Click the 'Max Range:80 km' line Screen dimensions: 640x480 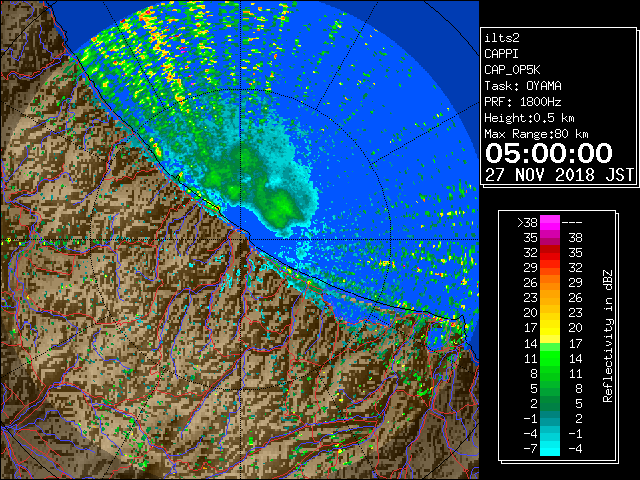pos(536,134)
